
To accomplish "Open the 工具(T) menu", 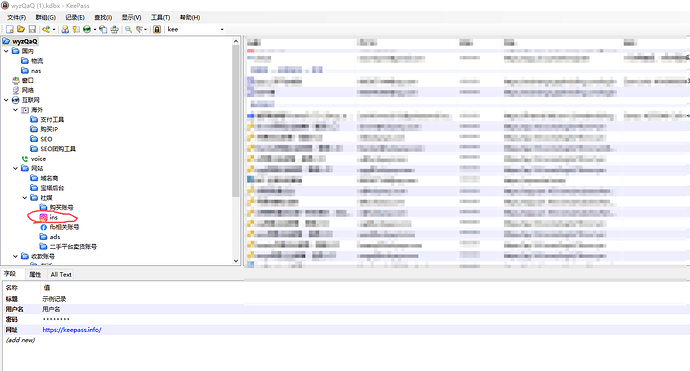I will tap(160, 17).
